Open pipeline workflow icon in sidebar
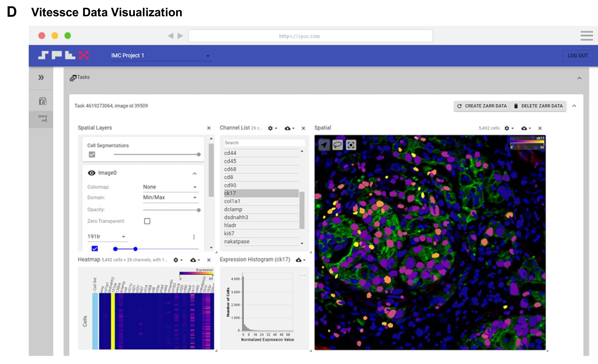This screenshot has width=598, height=364. click(43, 118)
